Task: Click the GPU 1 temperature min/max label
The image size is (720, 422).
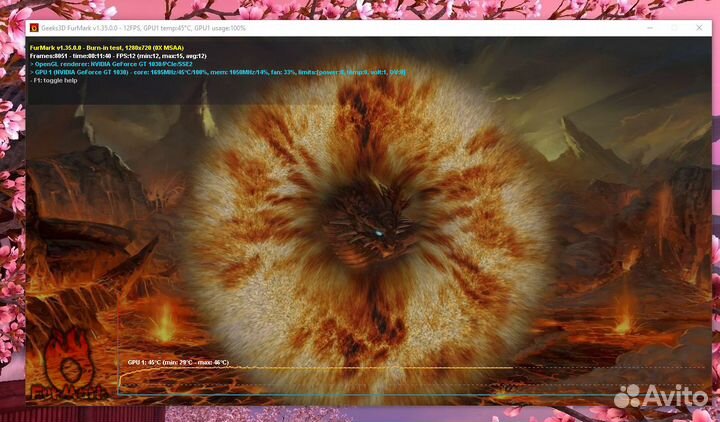Action: click(x=178, y=363)
